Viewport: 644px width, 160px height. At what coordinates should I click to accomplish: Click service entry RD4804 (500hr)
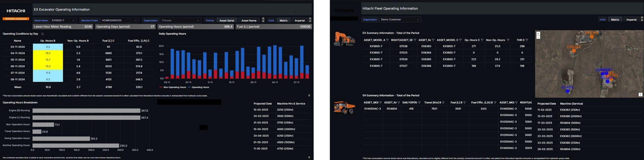(x=570, y=123)
